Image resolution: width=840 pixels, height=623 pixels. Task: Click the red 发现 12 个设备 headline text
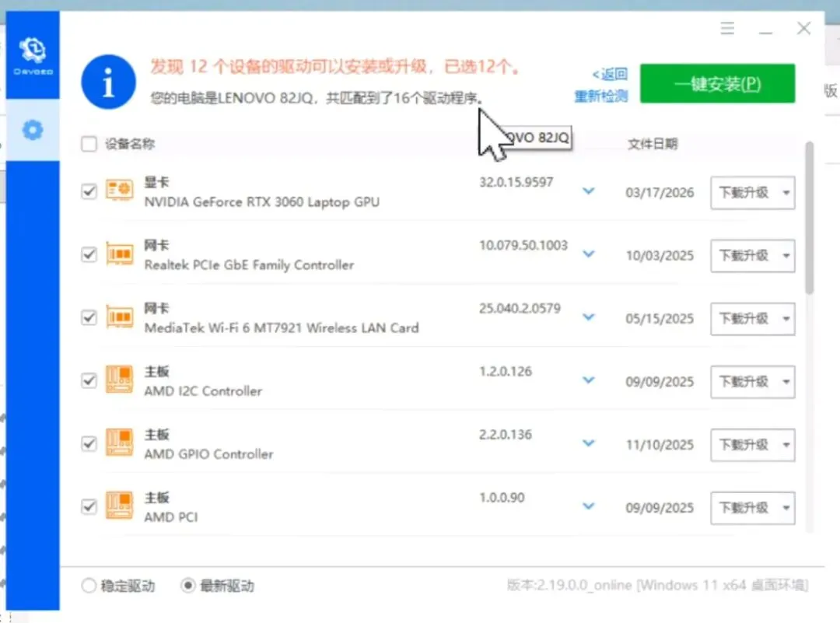(334, 67)
